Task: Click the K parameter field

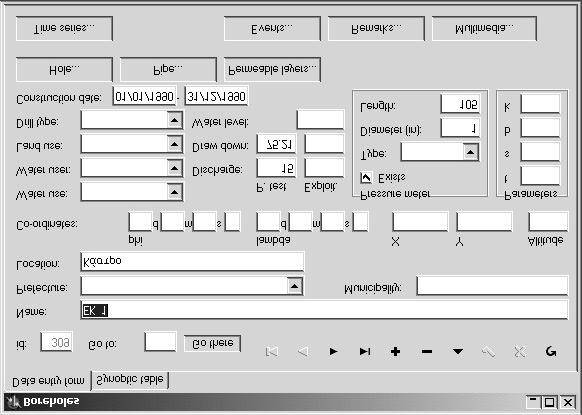Action: (540, 104)
